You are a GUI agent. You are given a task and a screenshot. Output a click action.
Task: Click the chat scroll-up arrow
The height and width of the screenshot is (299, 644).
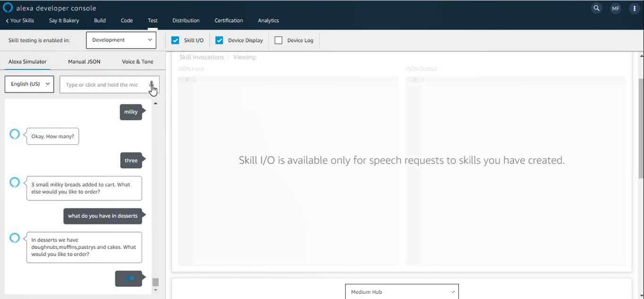[x=155, y=103]
